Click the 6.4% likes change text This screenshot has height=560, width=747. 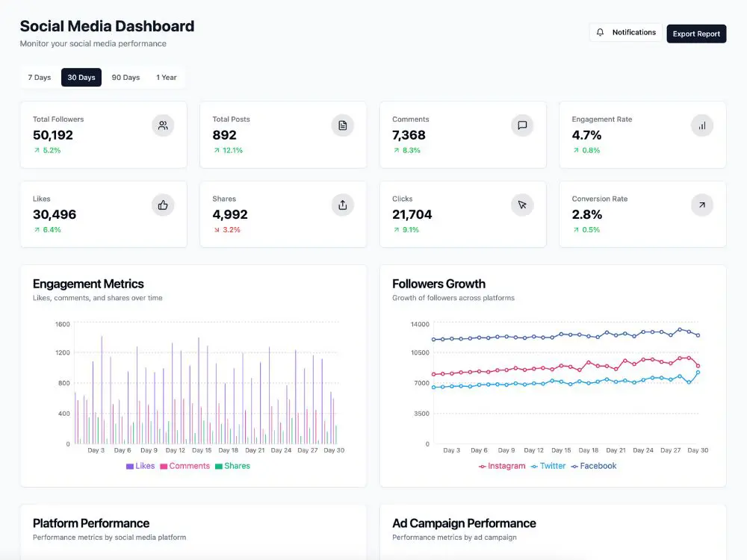click(52, 230)
